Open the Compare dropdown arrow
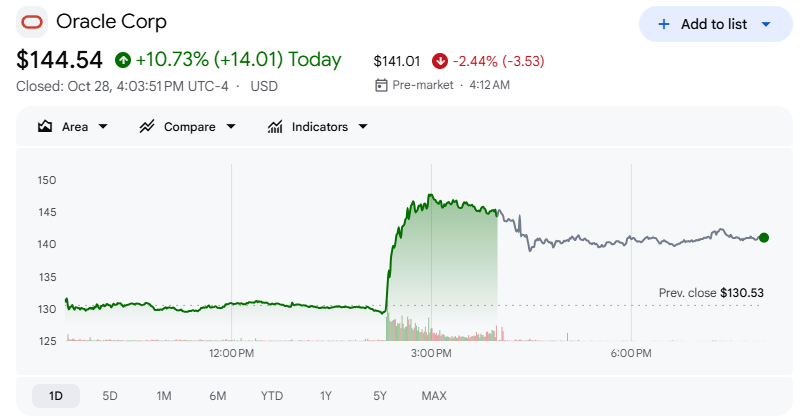 click(231, 127)
